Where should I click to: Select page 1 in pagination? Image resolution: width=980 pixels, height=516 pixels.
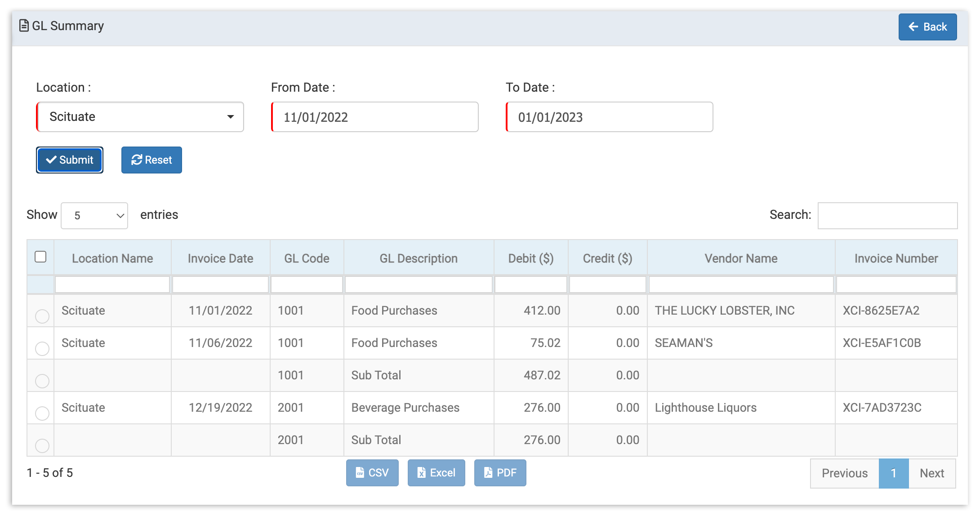[894, 473]
